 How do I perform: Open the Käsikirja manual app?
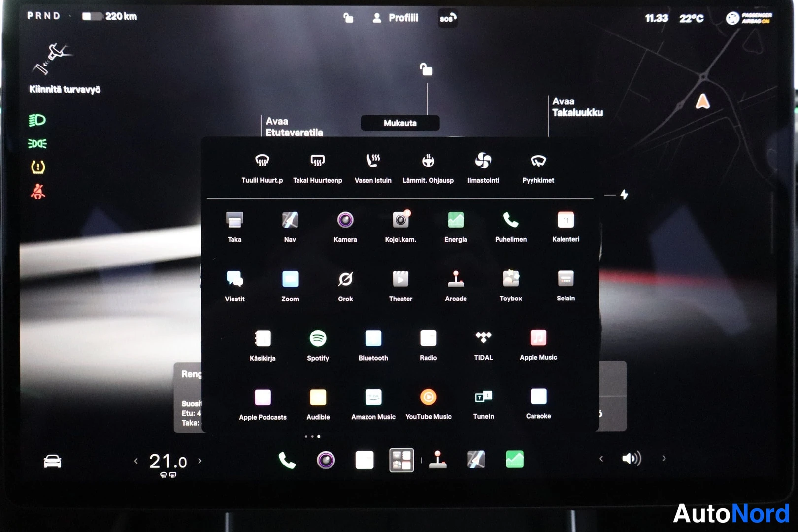263,344
